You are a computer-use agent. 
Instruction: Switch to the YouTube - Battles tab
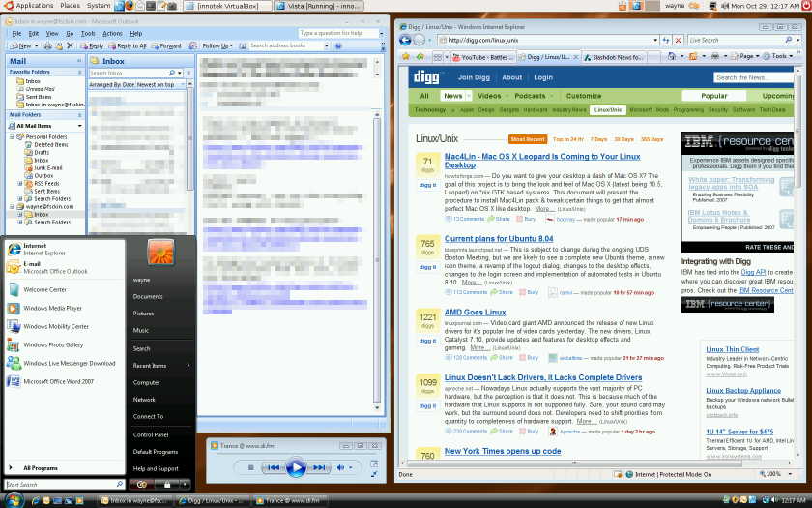[482, 57]
